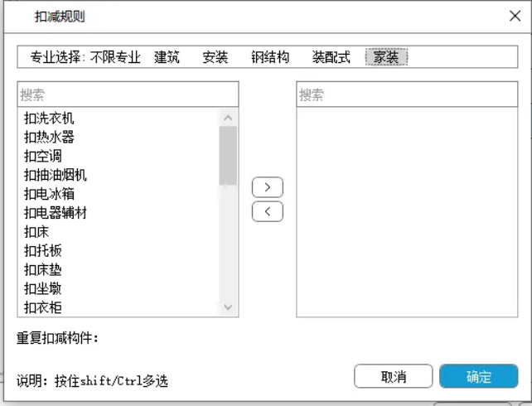532x406 pixels.
Task: Focus the left search field
Action: pos(128,94)
